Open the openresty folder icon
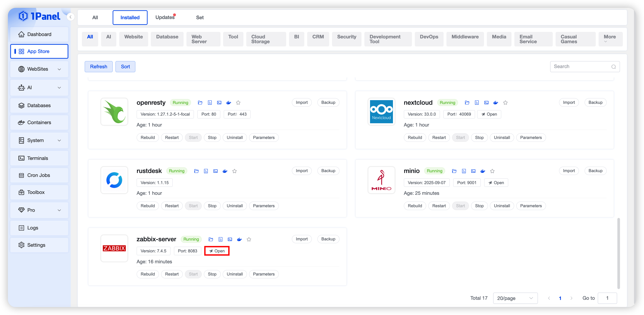 tap(200, 103)
